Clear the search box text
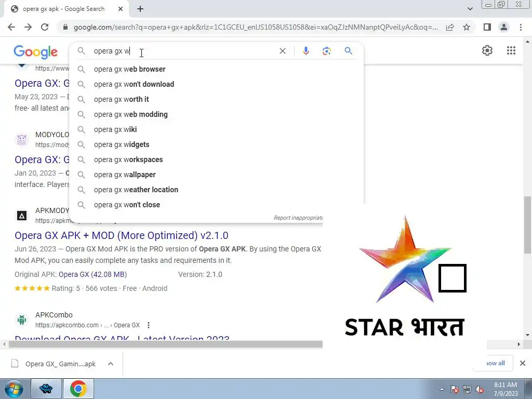Viewport: 532px width, 399px height. (282, 51)
